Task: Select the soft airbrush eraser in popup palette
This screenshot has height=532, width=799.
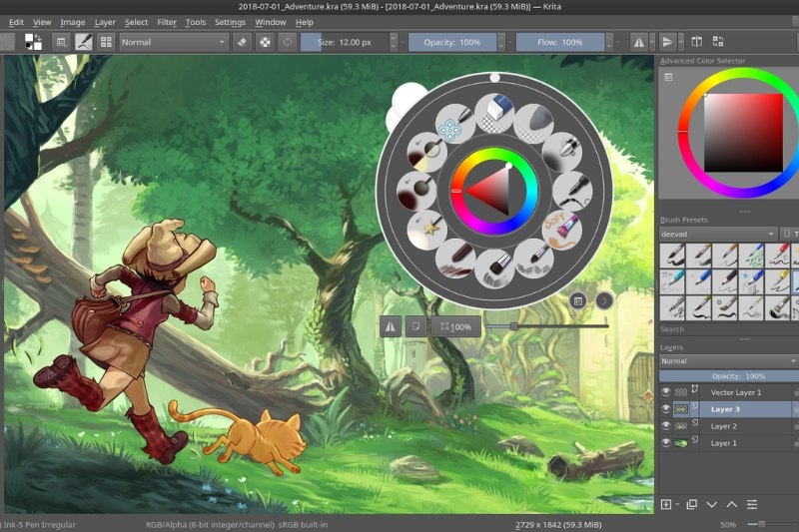Action: tap(533, 123)
